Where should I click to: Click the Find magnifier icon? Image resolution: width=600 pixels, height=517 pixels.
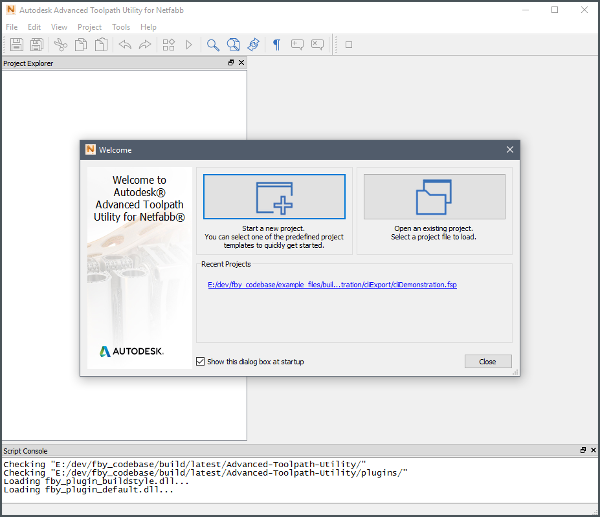point(213,45)
